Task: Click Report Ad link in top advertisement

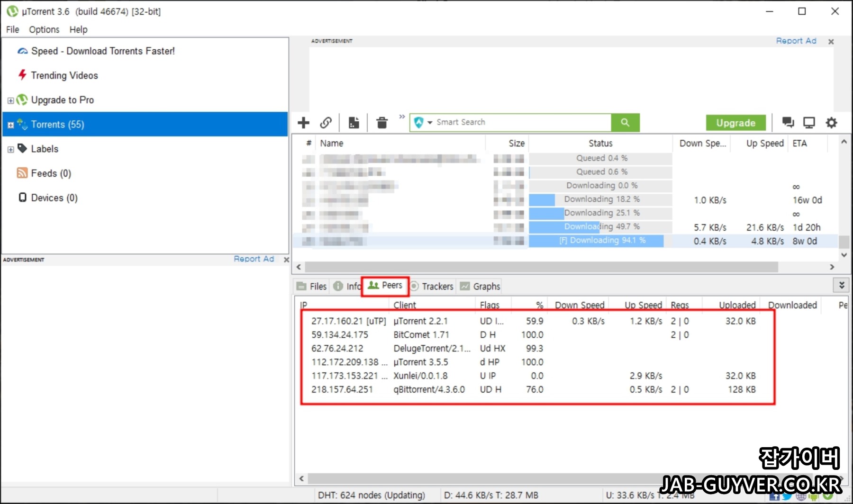Action: click(x=796, y=41)
